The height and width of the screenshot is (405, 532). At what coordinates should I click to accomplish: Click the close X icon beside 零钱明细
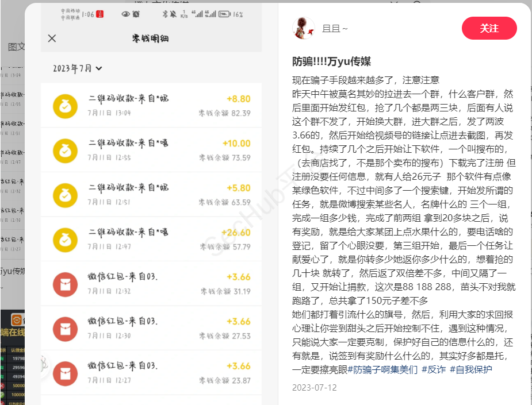click(x=52, y=38)
